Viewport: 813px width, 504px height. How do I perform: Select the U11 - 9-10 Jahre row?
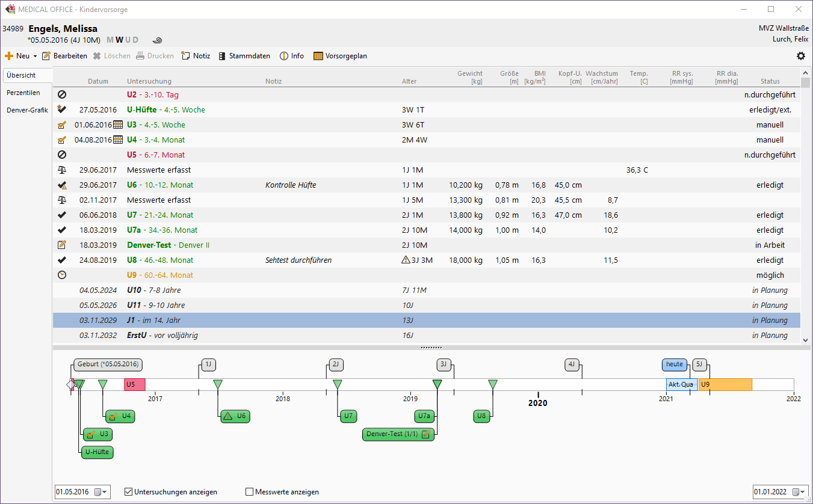pyautogui.click(x=427, y=306)
